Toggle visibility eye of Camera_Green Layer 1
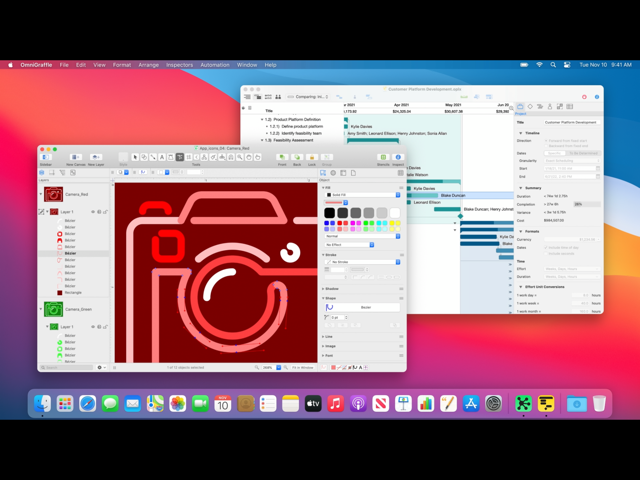The height and width of the screenshot is (480, 640). [x=93, y=327]
